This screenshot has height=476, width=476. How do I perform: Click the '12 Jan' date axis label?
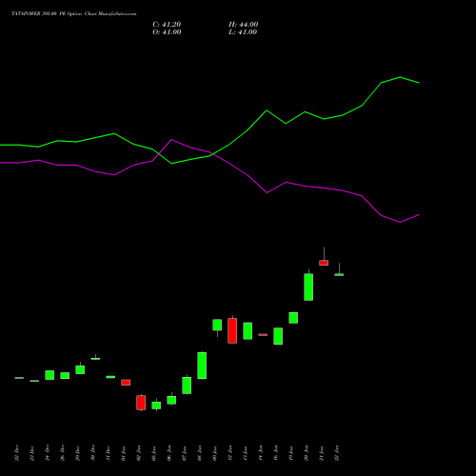pyautogui.click(x=230, y=453)
